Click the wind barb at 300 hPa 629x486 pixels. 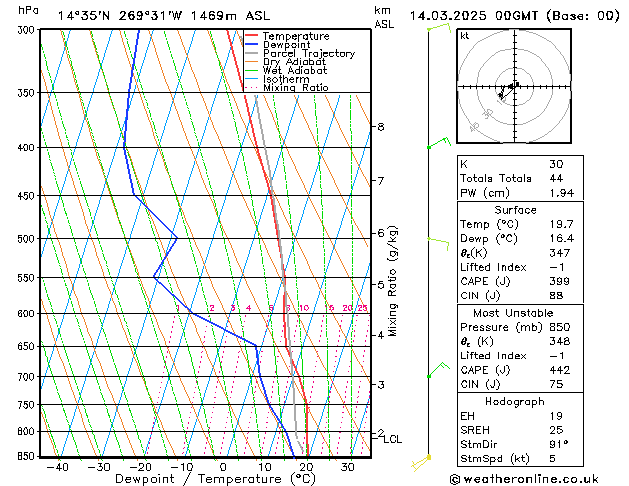(437, 27)
